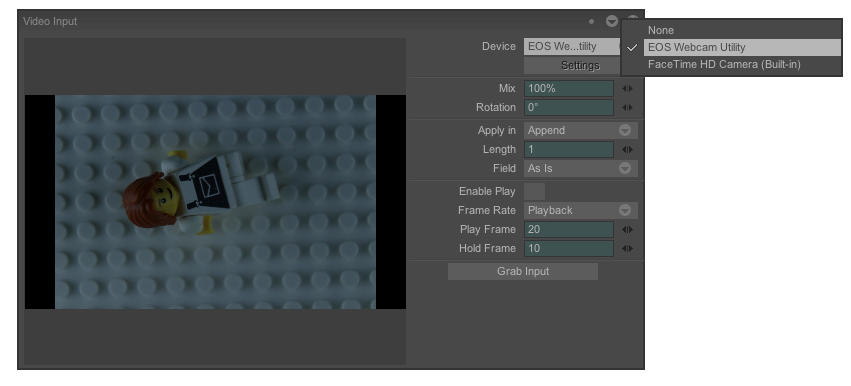Edit the Length field
851x386 pixels.
click(568, 149)
